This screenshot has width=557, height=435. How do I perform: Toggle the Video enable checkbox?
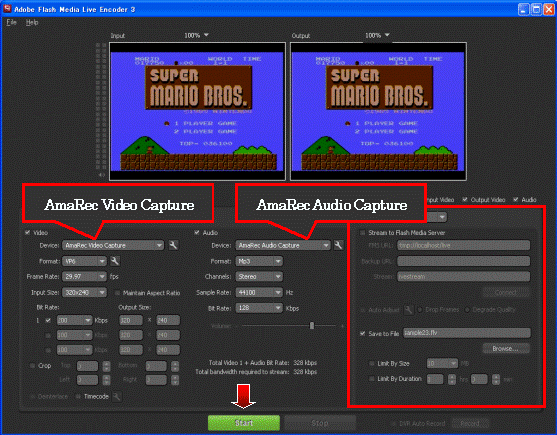click(28, 233)
